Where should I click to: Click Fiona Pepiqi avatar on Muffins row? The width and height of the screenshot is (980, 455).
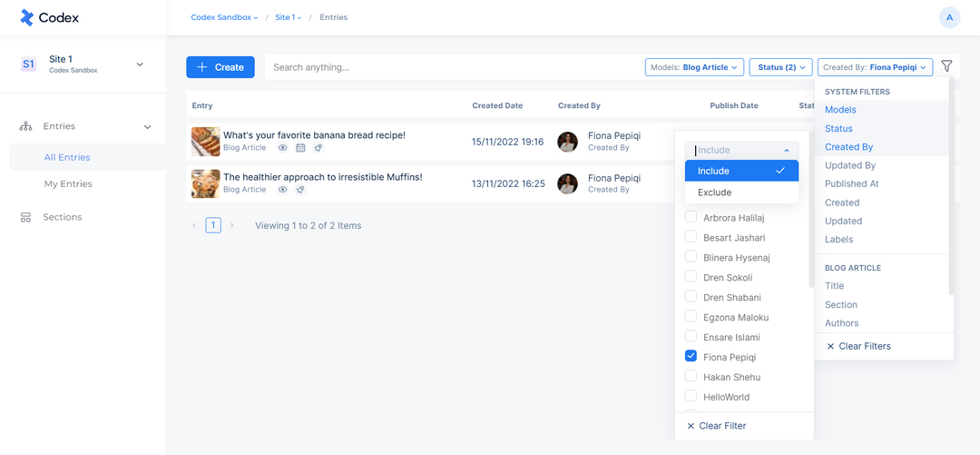[567, 183]
